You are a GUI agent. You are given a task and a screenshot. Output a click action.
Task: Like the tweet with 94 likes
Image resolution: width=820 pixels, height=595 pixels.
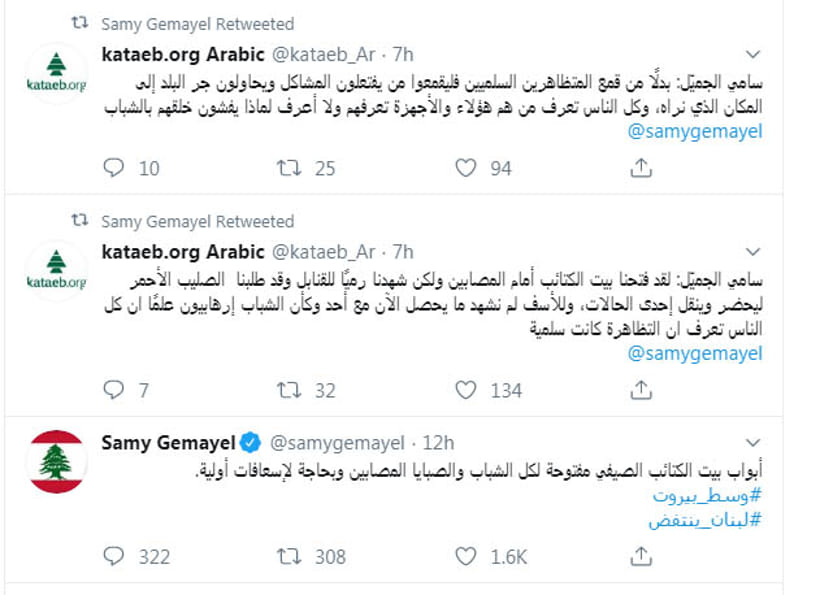(x=465, y=168)
